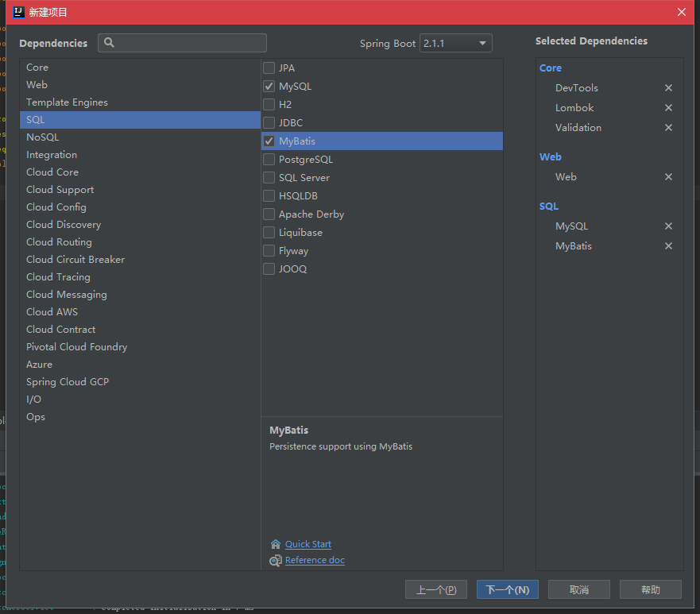Click MySQL in selected dependencies list
The image size is (700, 614).
pos(571,226)
